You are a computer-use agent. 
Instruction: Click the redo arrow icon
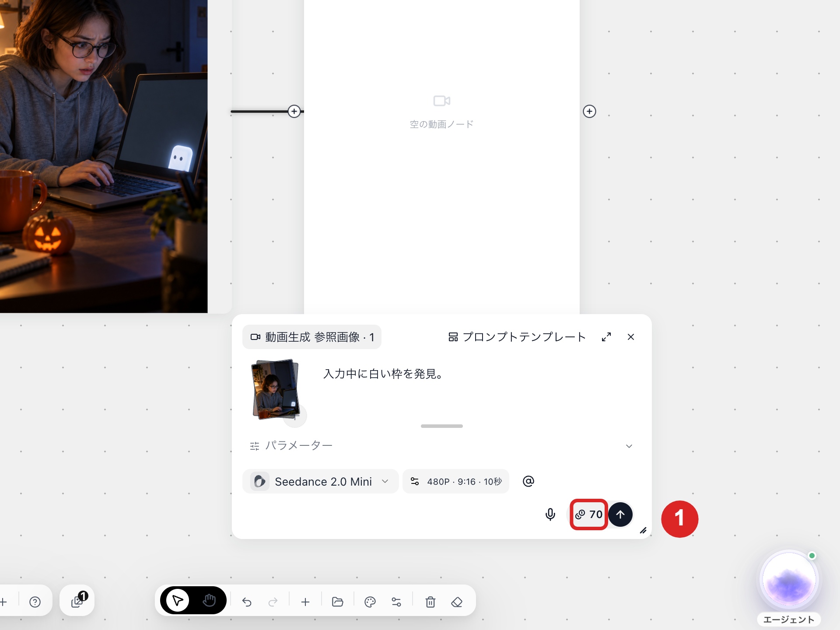point(273,602)
